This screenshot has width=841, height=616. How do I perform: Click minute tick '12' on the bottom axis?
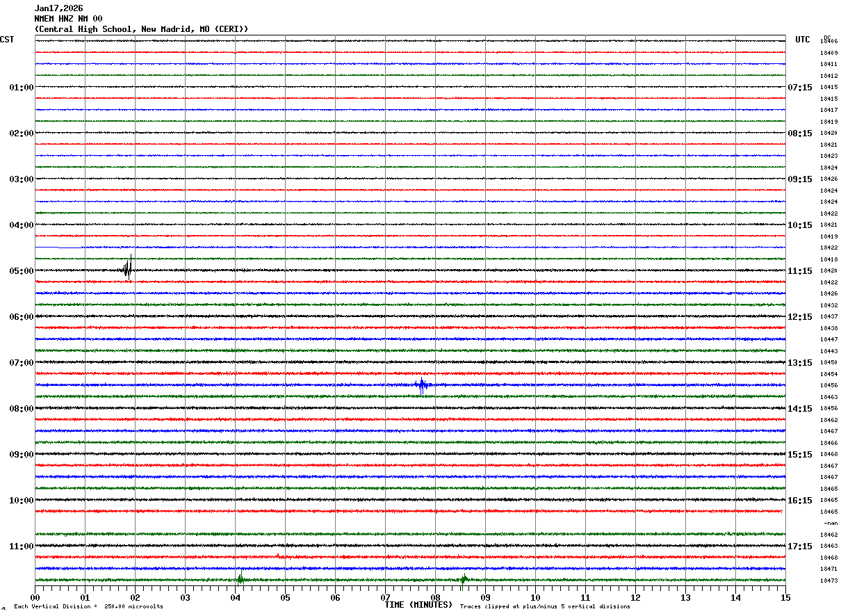click(x=635, y=597)
